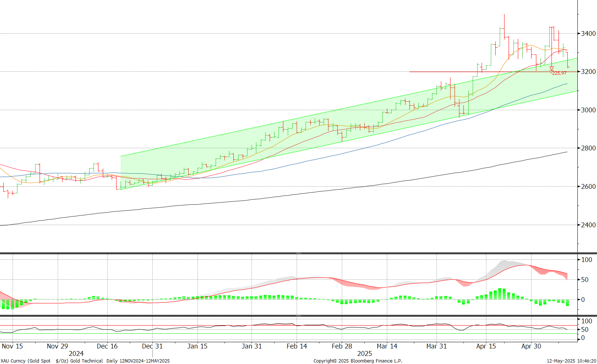Image resolution: width=597 pixels, height=364 pixels.
Task: Click the 100 label on the bottom RSI scale
Action: pyautogui.click(x=587, y=321)
